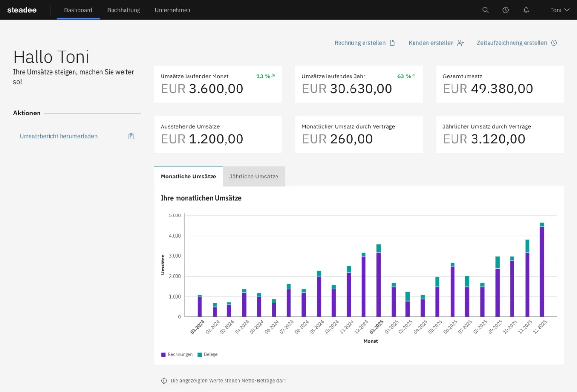
Task: Click the clock icon in top bar
Action: [x=505, y=10]
